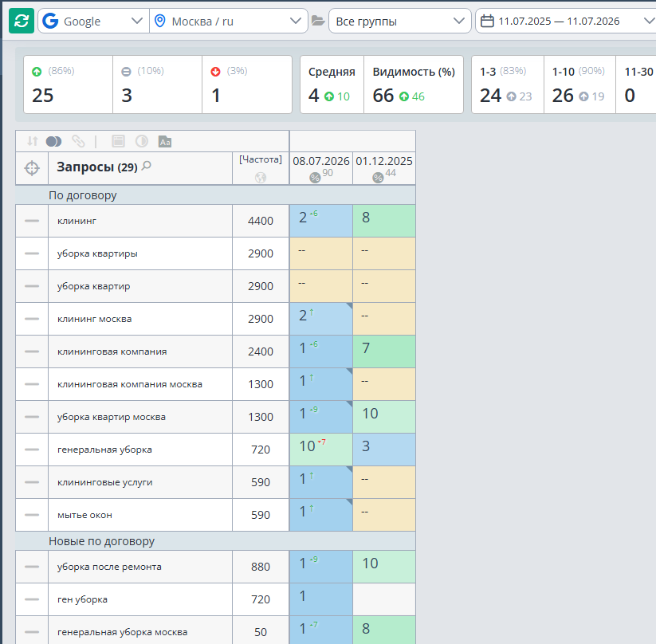Click the folder icon before Все группы
656x644 pixels.
pyautogui.click(x=318, y=21)
